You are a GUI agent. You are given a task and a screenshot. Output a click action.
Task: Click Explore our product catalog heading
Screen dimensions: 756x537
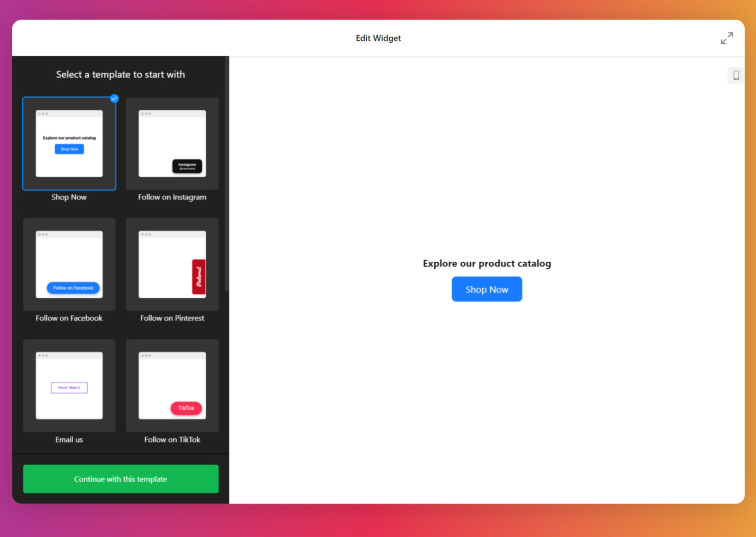486,263
